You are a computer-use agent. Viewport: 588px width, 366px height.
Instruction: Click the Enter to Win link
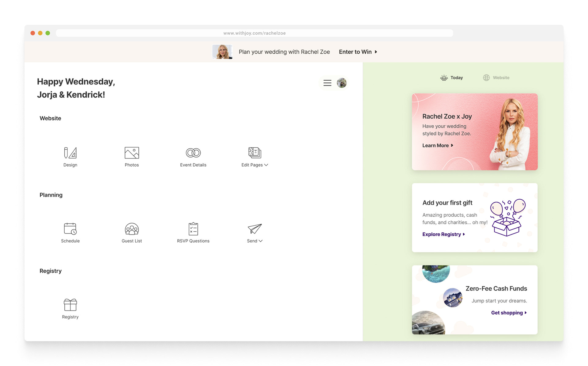click(x=358, y=52)
